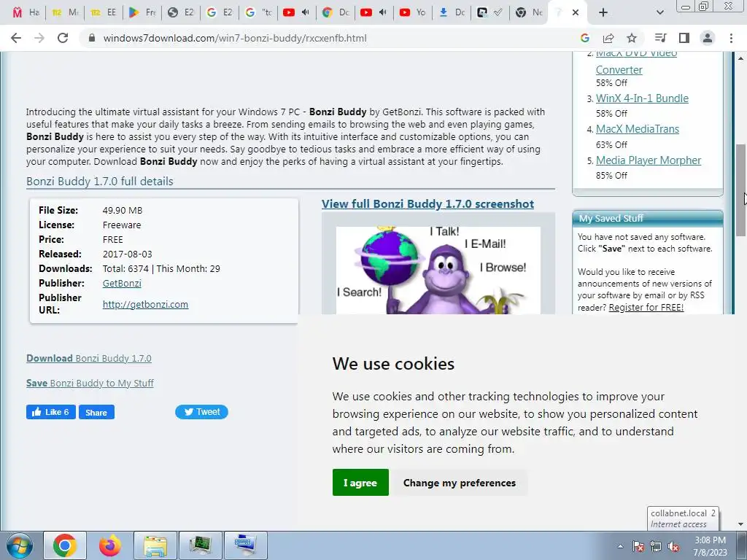Viewport: 747px width, 560px height.
Task: Click the 2017-08-03 release date text
Action: pos(127,254)
